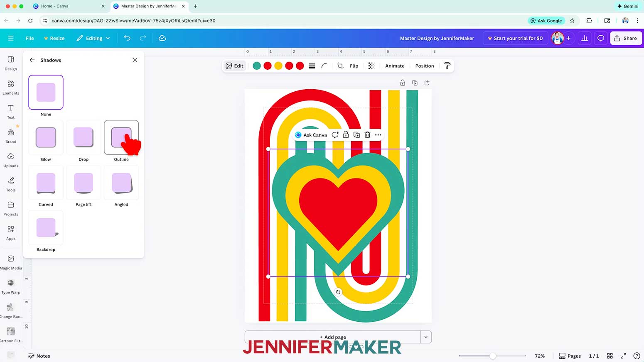Duplicate the selected element from floating toolbar
644x362 pixels.
(x=356, y=135)
